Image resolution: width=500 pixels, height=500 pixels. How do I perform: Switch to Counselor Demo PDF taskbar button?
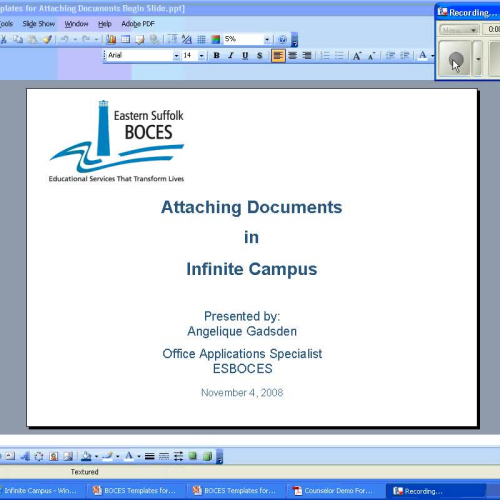(335, 491)
